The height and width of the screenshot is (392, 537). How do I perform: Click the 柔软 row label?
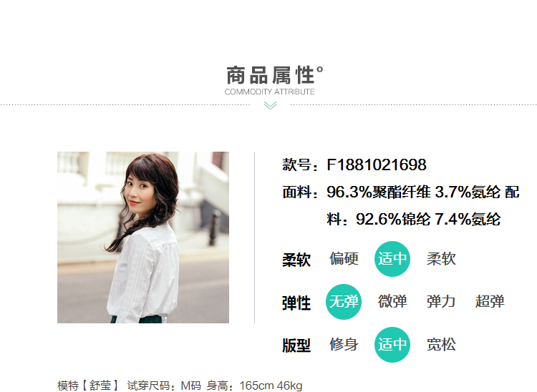(x=296, y=260)
